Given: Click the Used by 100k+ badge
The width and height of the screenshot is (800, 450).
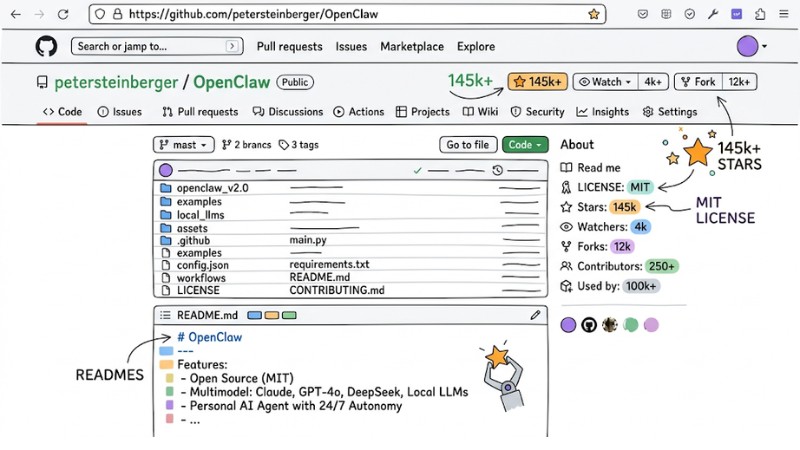Looking at the screenshot, I should pos(641,286).
